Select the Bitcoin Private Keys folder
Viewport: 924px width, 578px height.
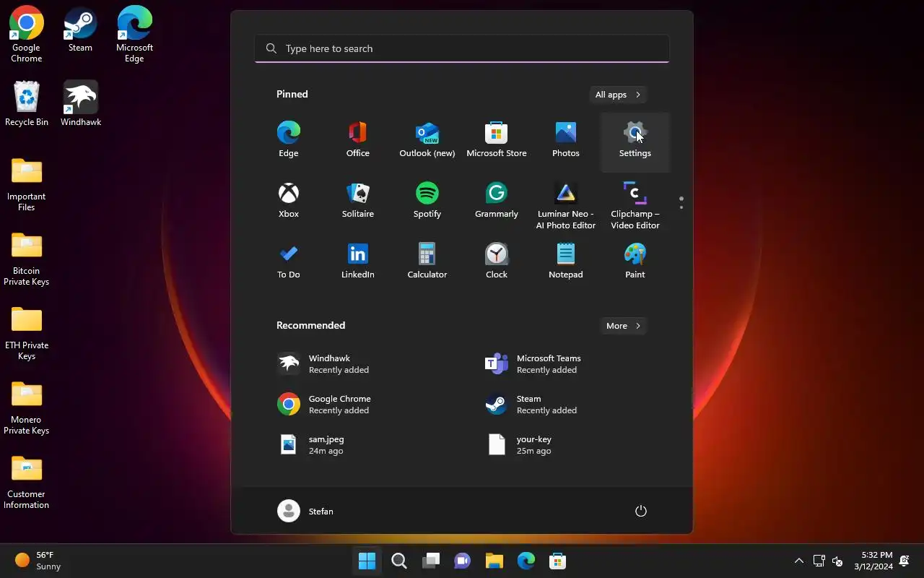point(27,259)
